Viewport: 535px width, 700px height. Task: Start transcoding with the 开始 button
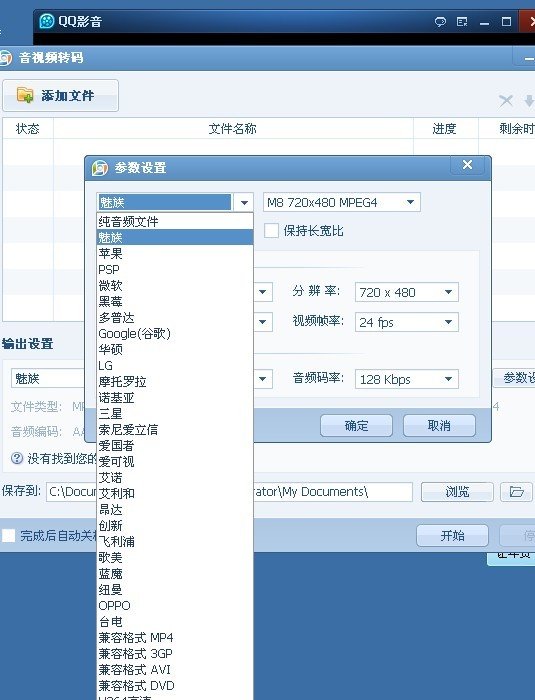(x=452, y=535)
